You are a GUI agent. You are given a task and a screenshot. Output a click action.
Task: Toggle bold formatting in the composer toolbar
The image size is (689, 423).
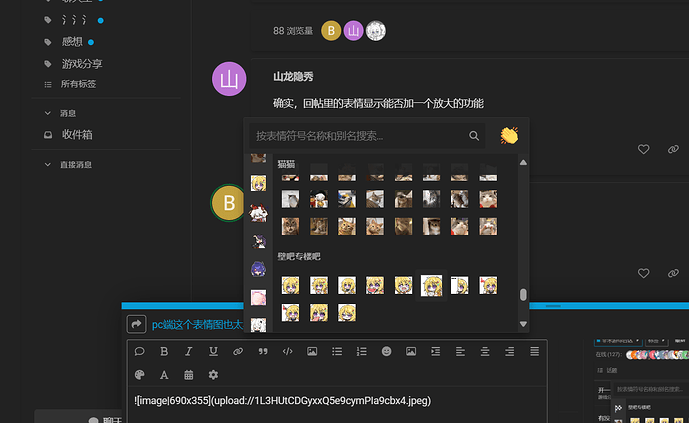(164, 351)
